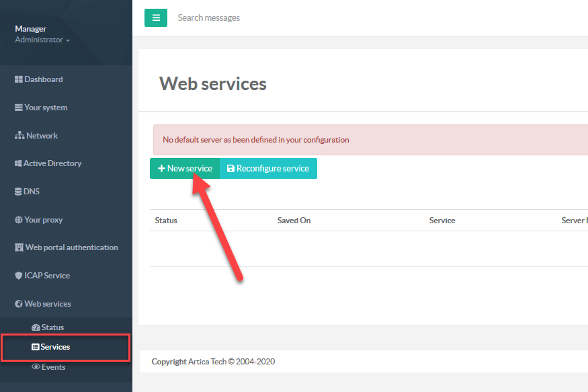The image size is (588, 392).
Task: Click the New service button
Action: (185, 169)
